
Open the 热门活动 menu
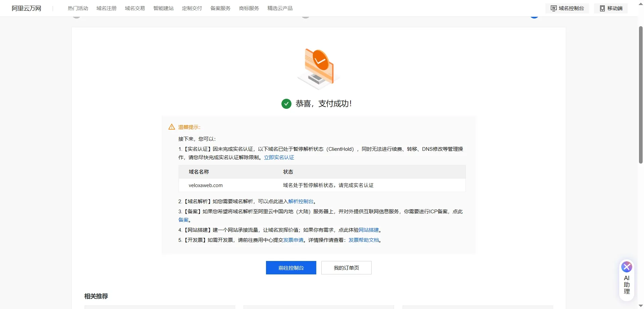(x=78, y=8)
